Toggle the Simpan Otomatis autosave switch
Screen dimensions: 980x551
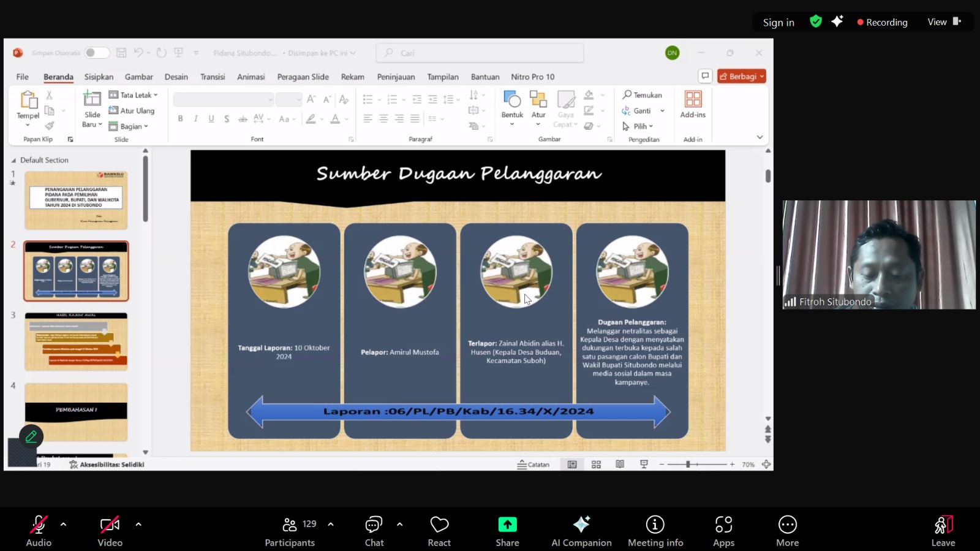click(x=97, y=53)
